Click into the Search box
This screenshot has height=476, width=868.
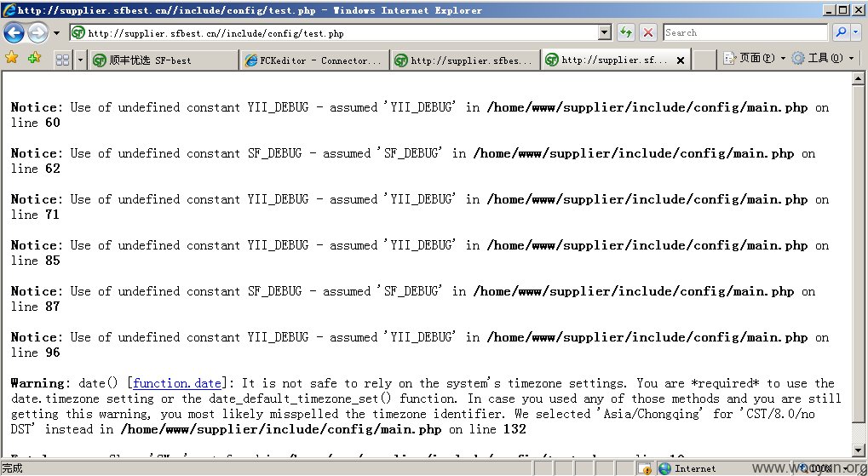pyautogui.click(x=745, y=32)
